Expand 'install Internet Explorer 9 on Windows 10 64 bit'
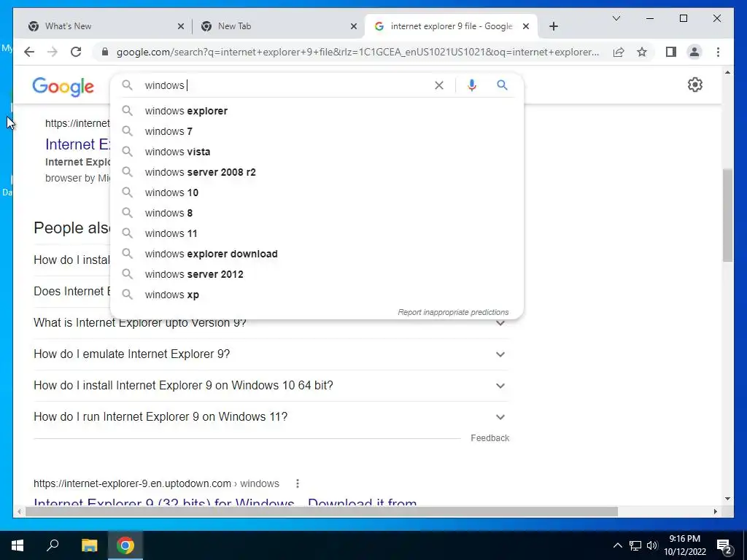 (x=271, y=386)
